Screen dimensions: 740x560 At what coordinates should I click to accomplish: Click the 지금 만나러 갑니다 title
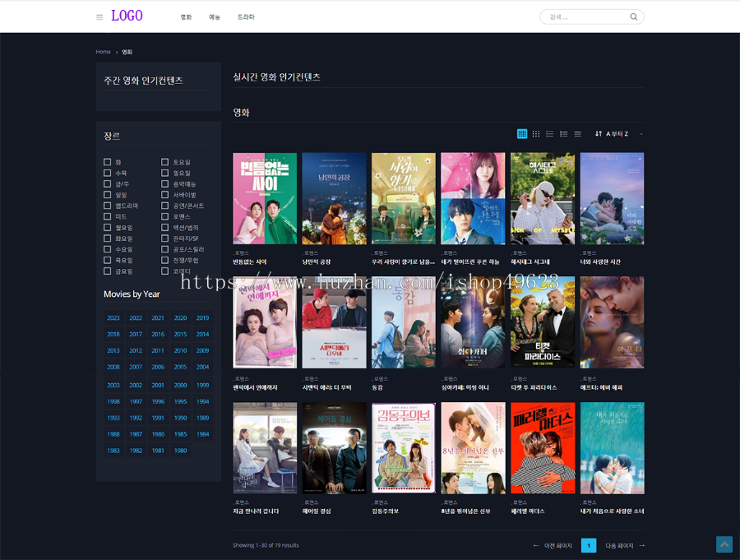click(256, 511)
